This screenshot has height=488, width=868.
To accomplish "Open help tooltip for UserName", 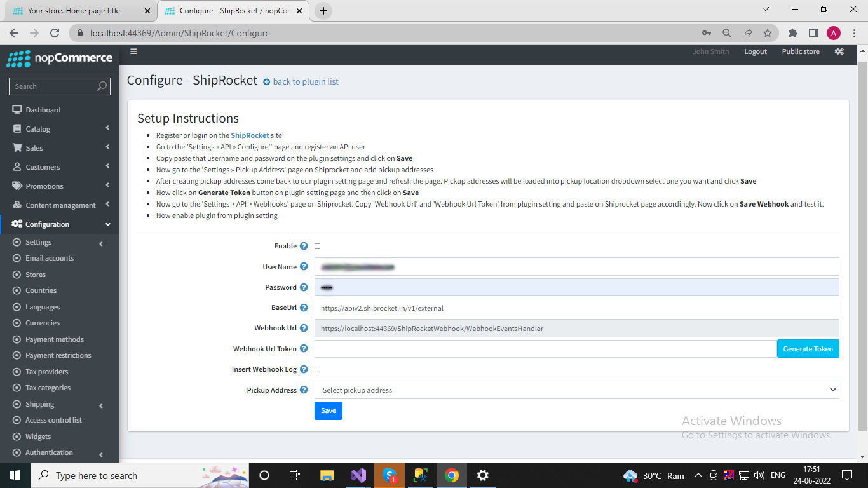I will pos(304,267).
